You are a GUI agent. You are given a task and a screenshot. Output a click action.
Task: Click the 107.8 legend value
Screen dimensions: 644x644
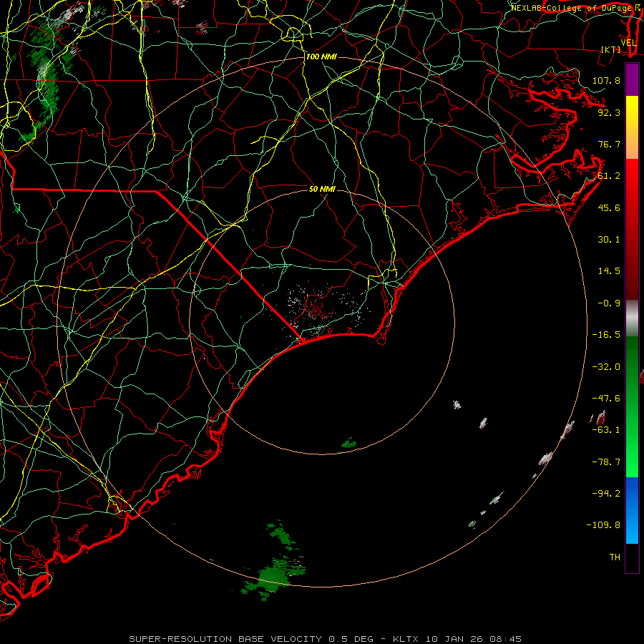[x=606, y=80]
